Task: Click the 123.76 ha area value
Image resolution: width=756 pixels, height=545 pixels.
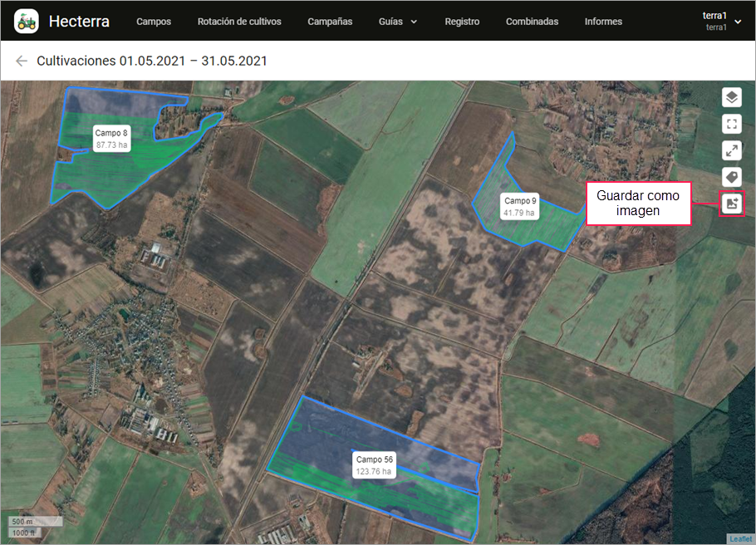Action: [x=374, y=472]
